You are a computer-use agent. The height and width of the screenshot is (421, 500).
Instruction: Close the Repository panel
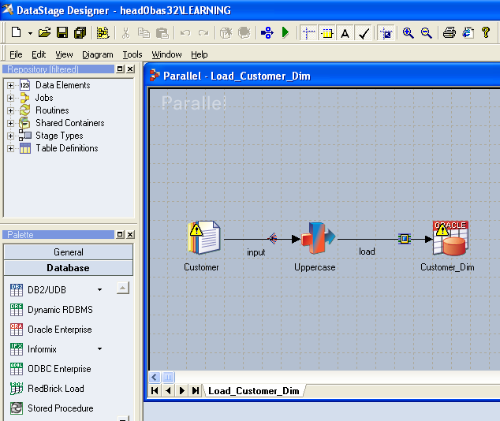pyautogui.click(x=130, y=69)
